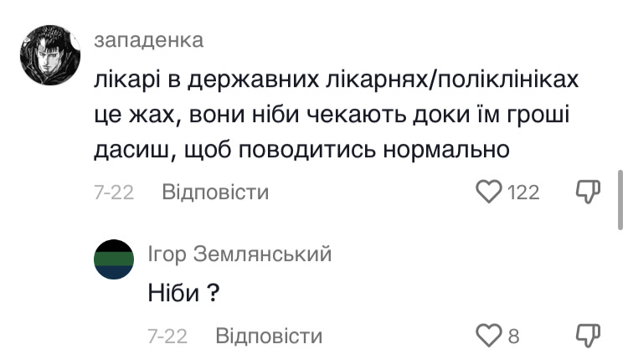This screenshot has width=628, height=364.
Task: Click the 8 likes count on the reply
Action: coord(514,336)
